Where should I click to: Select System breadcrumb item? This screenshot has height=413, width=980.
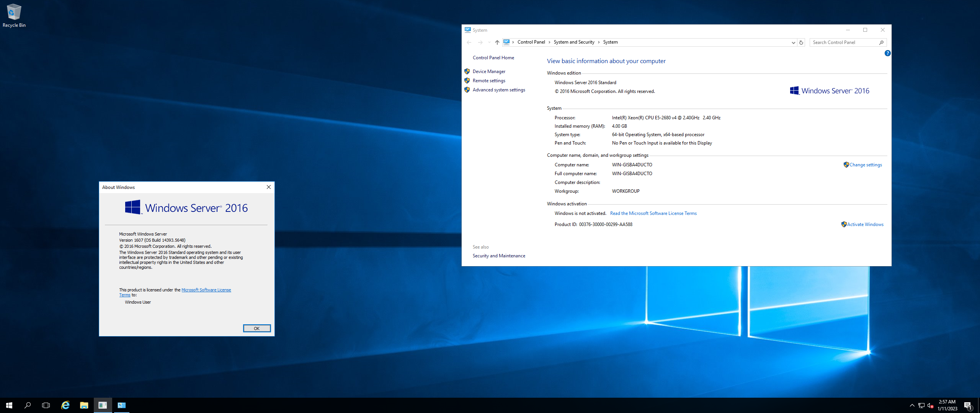[610, 42]
